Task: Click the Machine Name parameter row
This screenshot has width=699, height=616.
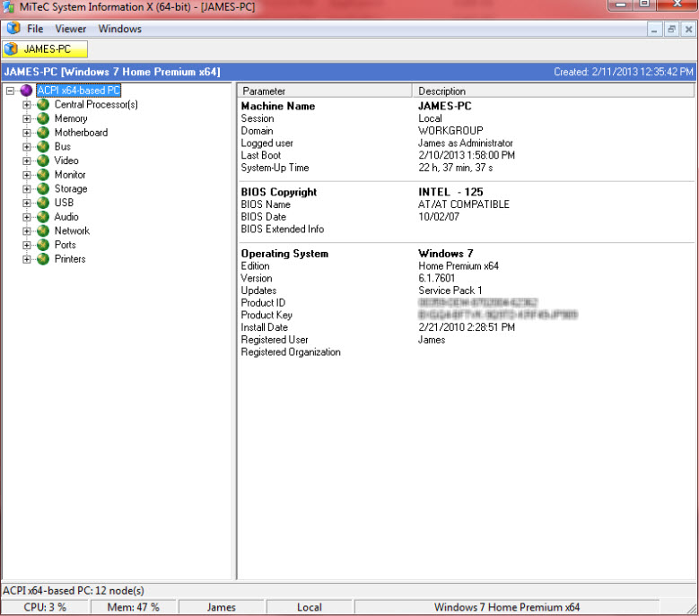Action: (467, 107)
